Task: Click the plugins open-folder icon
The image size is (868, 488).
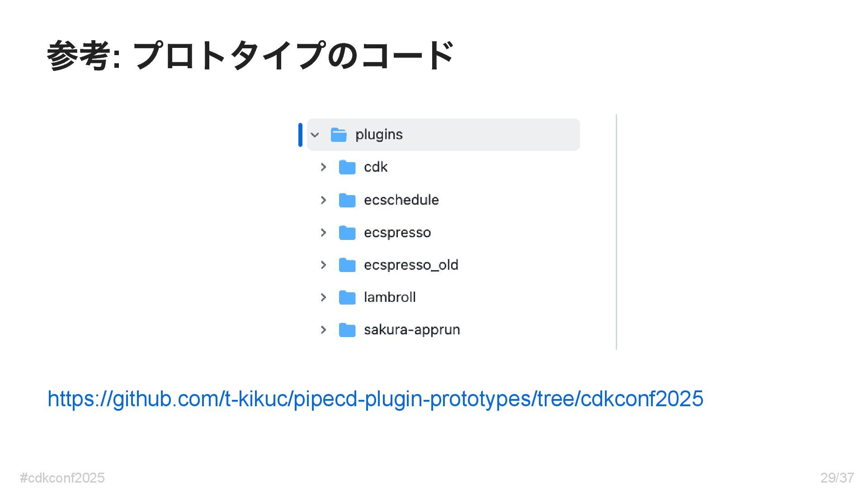Action: [339, 135]
